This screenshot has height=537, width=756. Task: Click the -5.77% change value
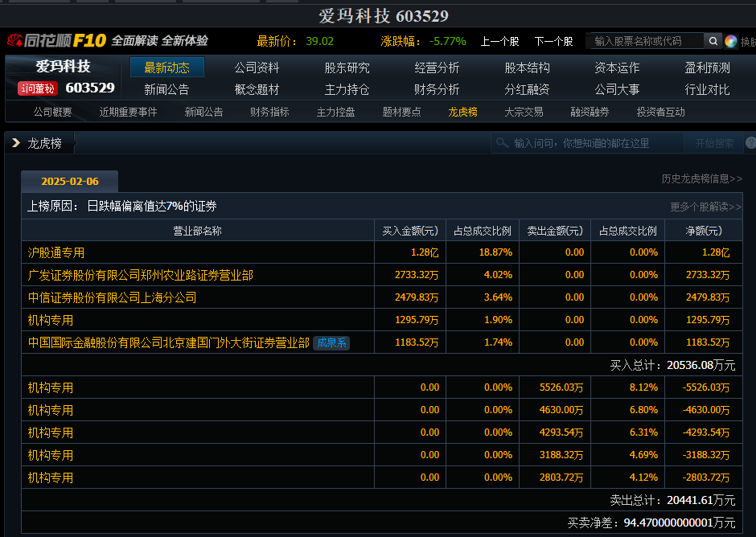pyautogui.click(x=447, y=42)
